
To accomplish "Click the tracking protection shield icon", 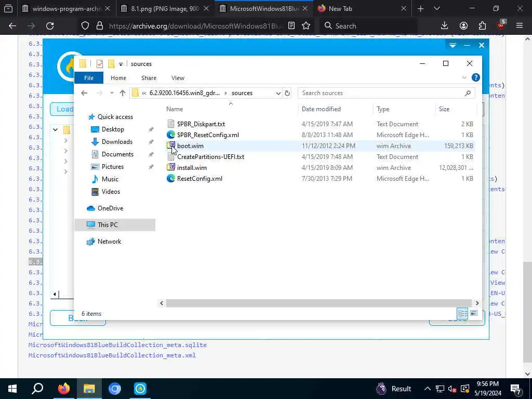I will (85, 26).
